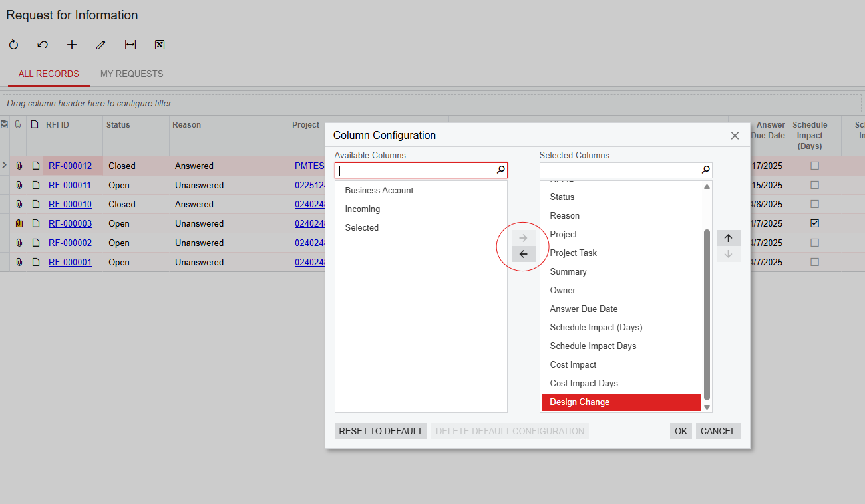Confirm with the OK button
865x504 pixels.
point(681,431)
